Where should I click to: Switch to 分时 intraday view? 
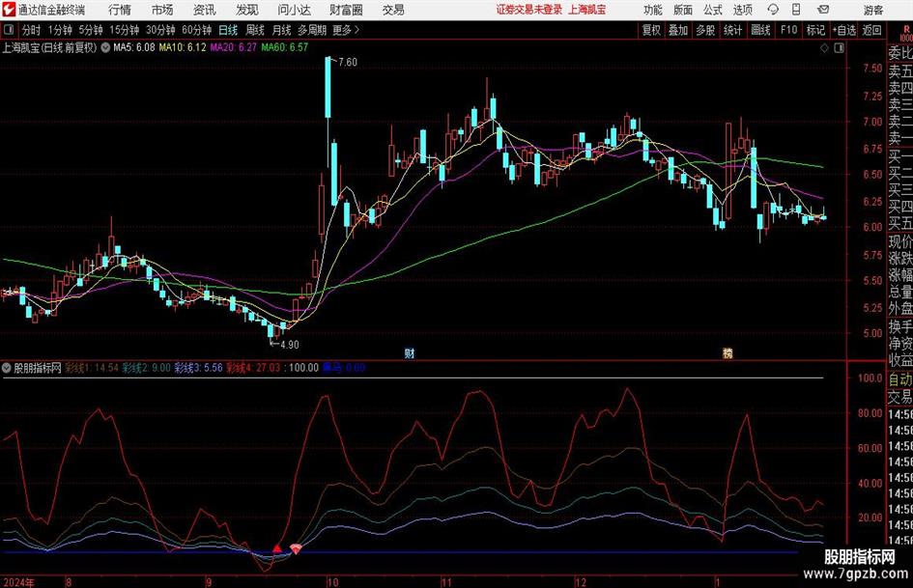click(32, 30)
